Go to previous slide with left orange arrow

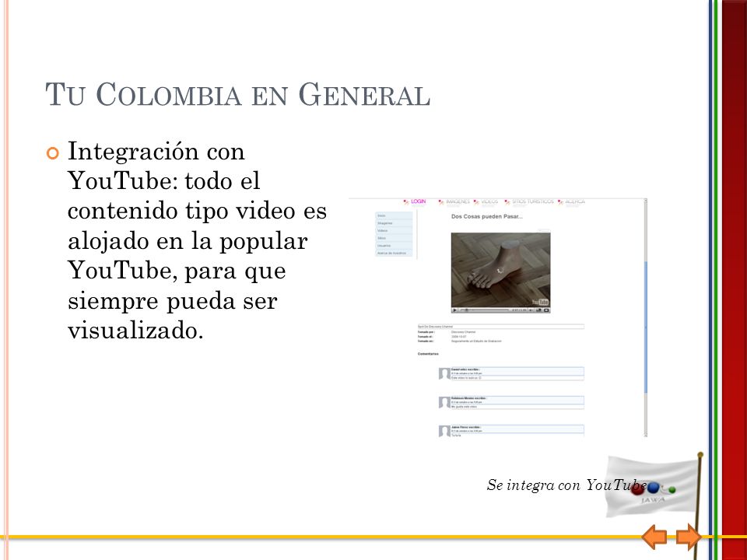tap(654, 537)
